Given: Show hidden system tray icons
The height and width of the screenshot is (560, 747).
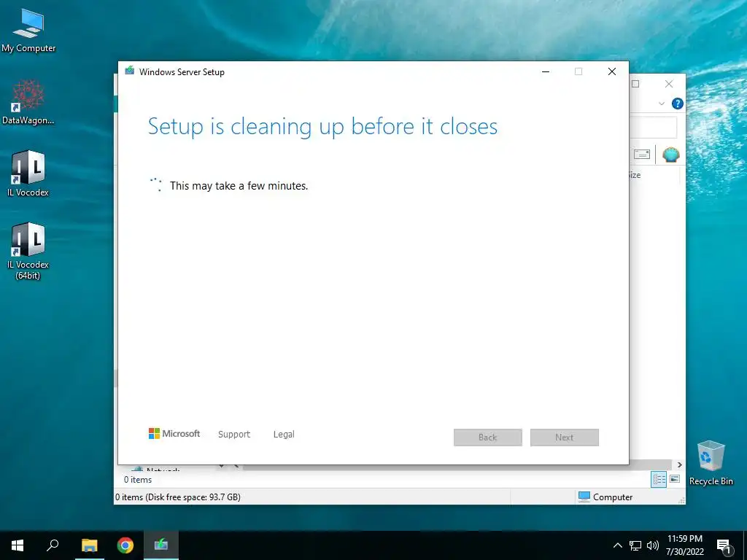Looking at the screenshot, I should click(617, 545).
